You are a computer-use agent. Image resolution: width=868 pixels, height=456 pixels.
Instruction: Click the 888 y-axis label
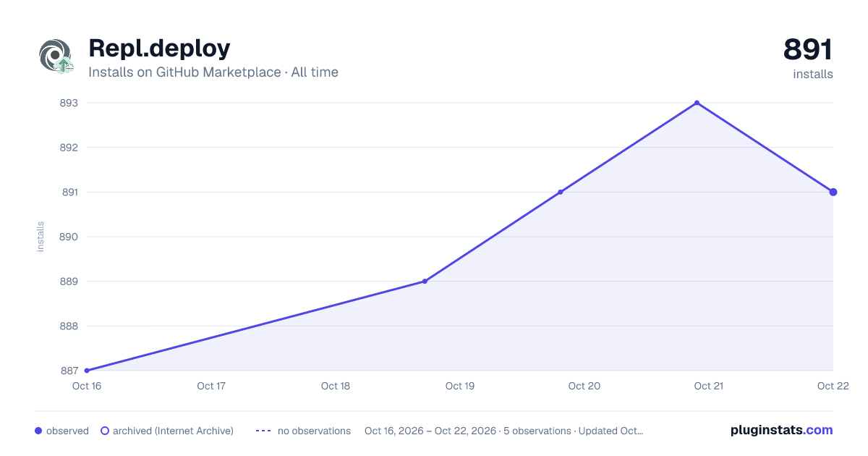click(69, 326)
